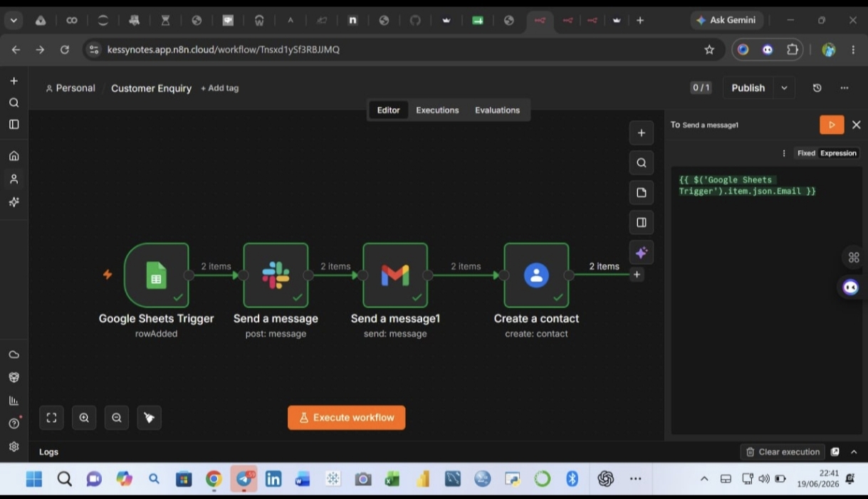Open the browser extensions puzzle icon
868x499 pixels.
(792, 50)
